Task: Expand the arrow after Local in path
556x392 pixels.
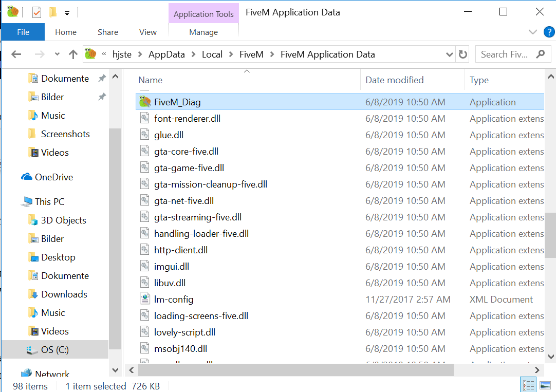Action: tap(231, 54)
